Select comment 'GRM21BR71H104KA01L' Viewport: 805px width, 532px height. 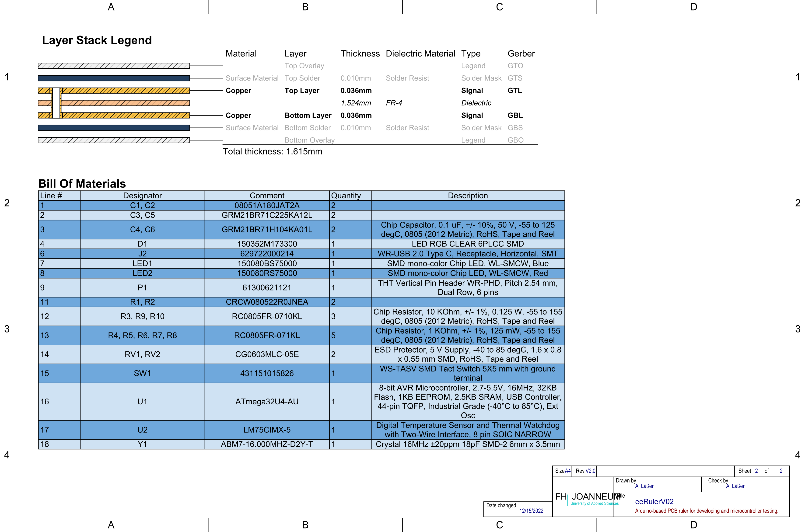[267, 229]
